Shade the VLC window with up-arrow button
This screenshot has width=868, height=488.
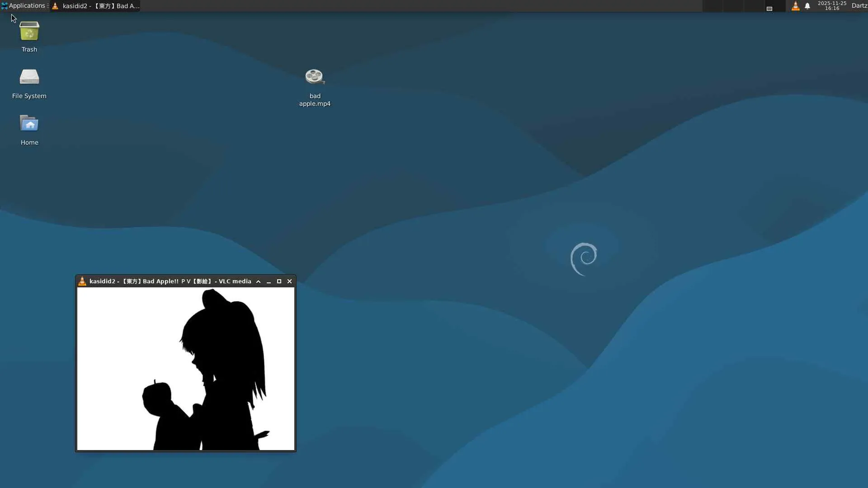258,282
